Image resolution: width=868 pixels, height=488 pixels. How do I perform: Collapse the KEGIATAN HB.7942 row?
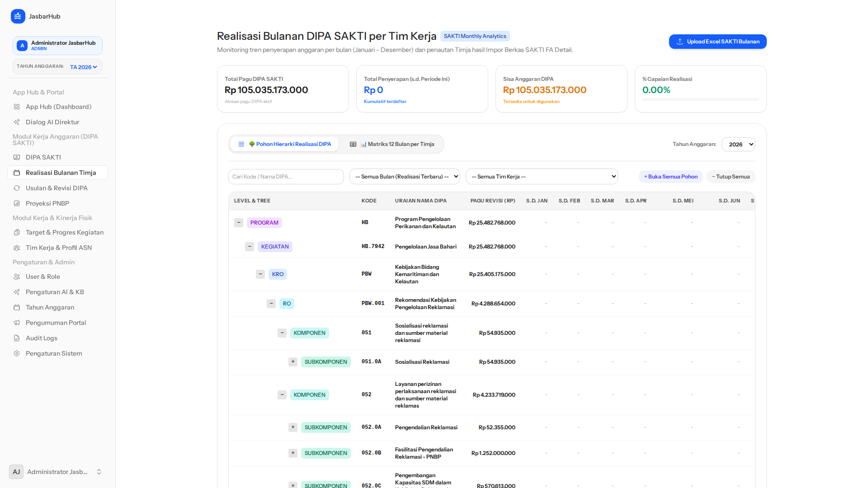250,247
